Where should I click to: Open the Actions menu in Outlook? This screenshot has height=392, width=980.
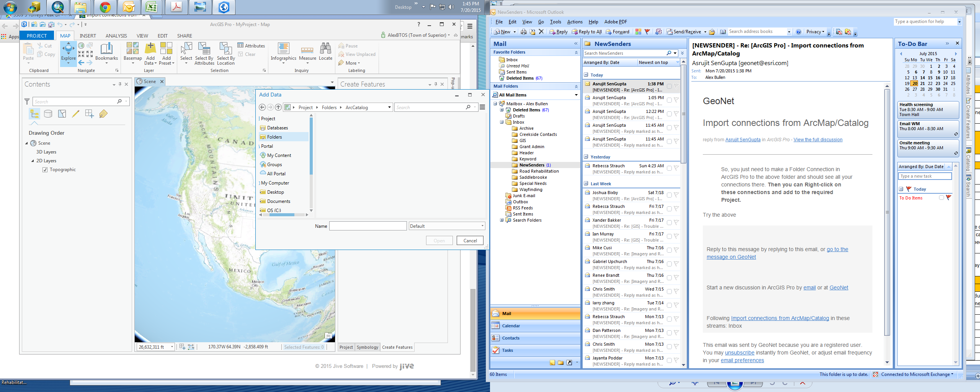575,22
